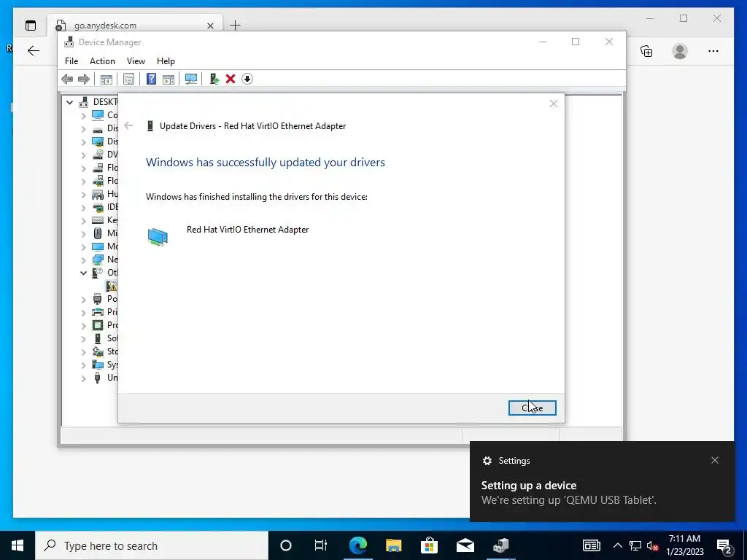Expand the IDE ATA/ATAPI controllers category

(83, 207)
